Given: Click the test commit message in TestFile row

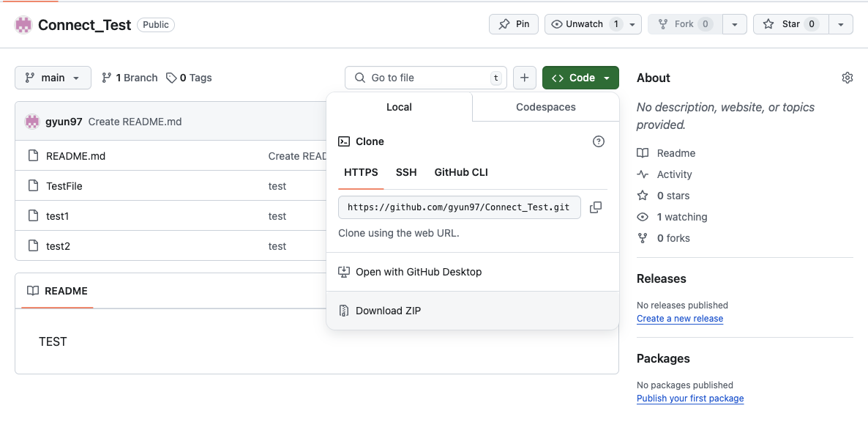Looking at the screenshot, I should pyautogui.click(x=277, y=186).
